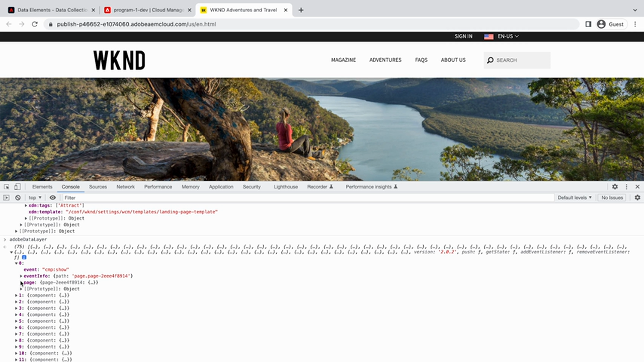Open the Network DevTools tab
The image size is (644, 362).
point(126,187)
